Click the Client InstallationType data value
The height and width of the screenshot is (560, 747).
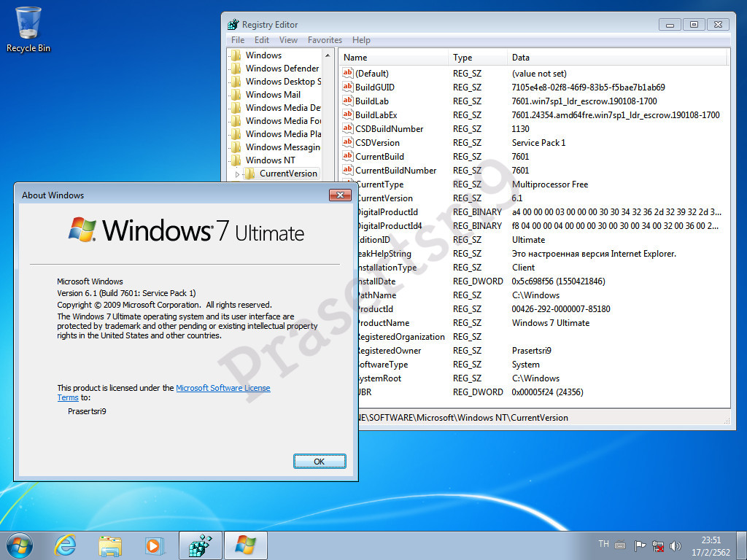tap(523, 268)
